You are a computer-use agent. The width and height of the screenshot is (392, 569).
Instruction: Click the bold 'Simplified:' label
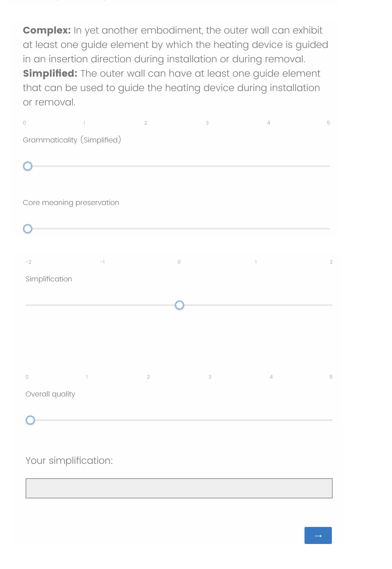(x=50, y=73)
